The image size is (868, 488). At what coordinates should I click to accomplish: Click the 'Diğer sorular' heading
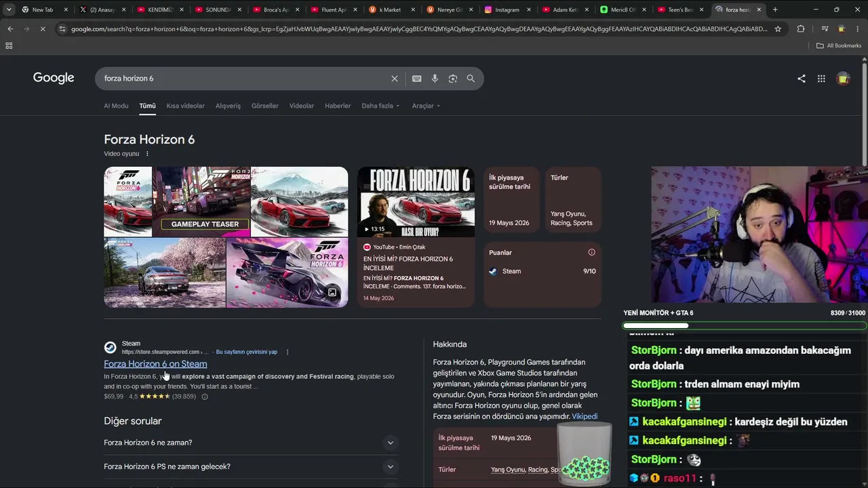(x=132, y=421)
